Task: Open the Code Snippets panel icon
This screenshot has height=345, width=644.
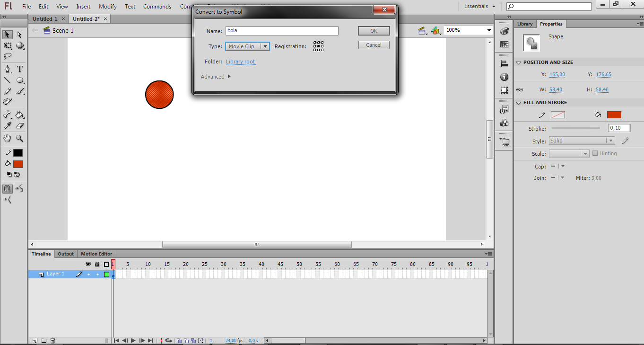Action: 504,109
